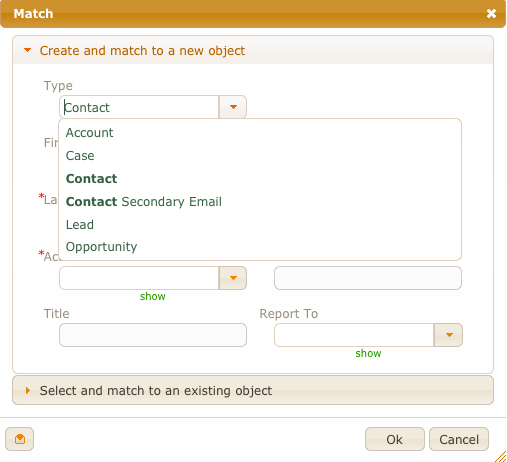This screenshot has height=462, width=507.
Task: Close the Match dialog with the X
Action: tap(491, 14)
